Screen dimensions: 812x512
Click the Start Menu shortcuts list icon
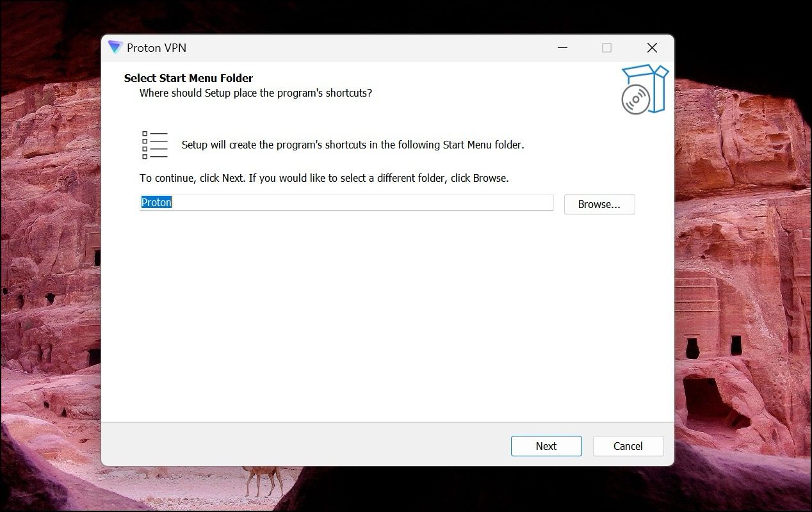coord(154,145)
